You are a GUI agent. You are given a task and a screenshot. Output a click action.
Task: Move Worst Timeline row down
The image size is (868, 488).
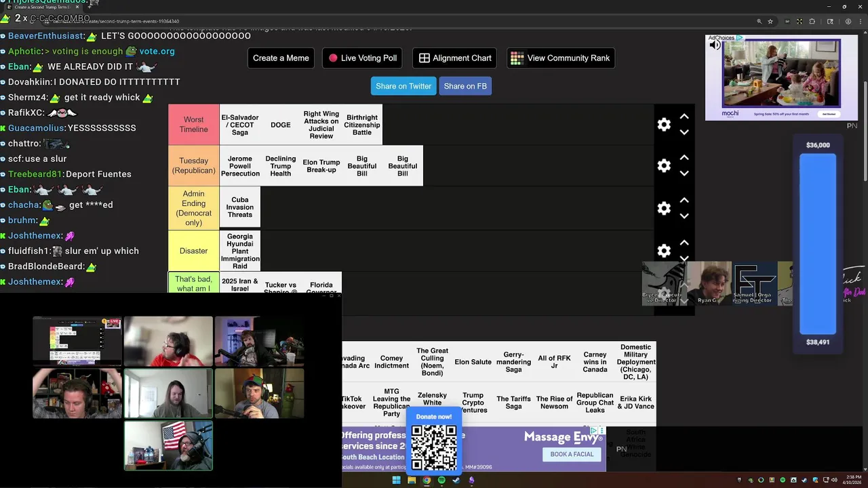[684, 132]
